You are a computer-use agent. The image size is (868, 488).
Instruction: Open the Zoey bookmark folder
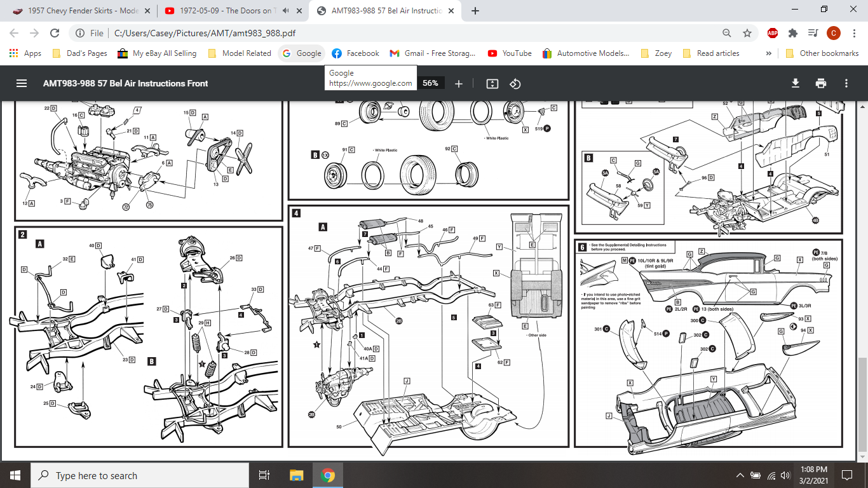coord(657,53)
